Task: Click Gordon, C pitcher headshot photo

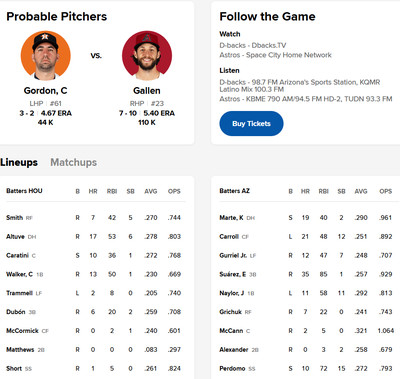Action: coord(46,56)
